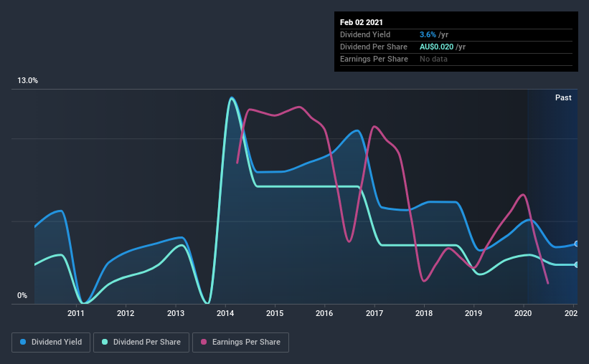Screen dimensions: 589x364
Task: Click the 2020 x-axis label
Action: pyautogui.click(x=523, y=313)
